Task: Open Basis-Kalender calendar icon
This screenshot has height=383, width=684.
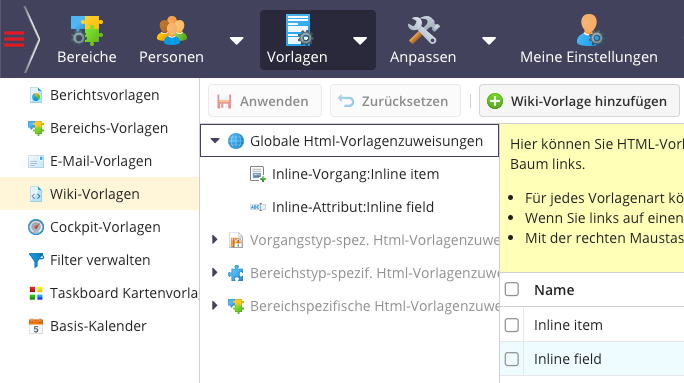Action: coord(36,326)
